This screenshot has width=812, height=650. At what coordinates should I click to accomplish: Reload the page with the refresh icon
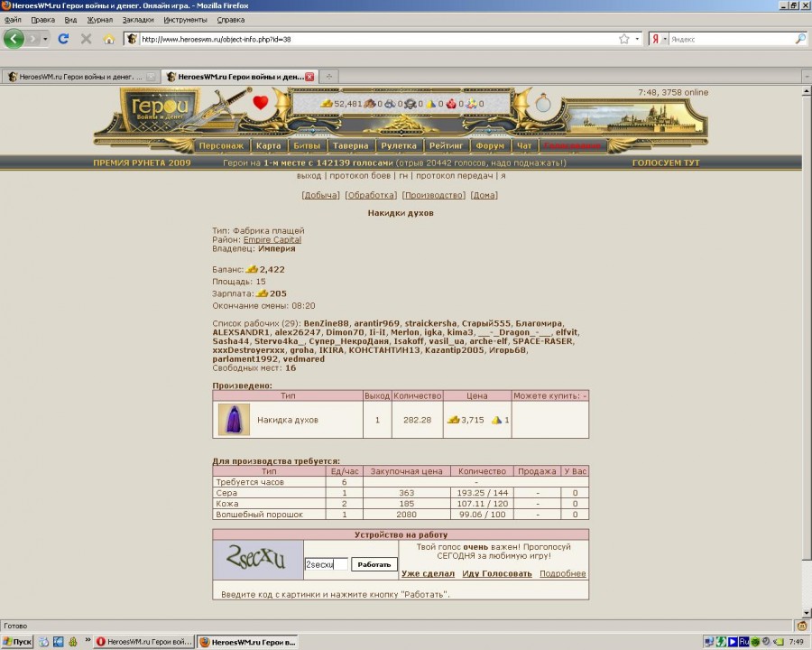pos(63,39)
